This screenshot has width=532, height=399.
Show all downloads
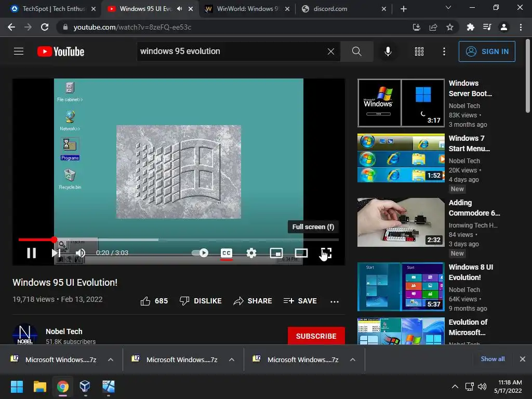493,359
